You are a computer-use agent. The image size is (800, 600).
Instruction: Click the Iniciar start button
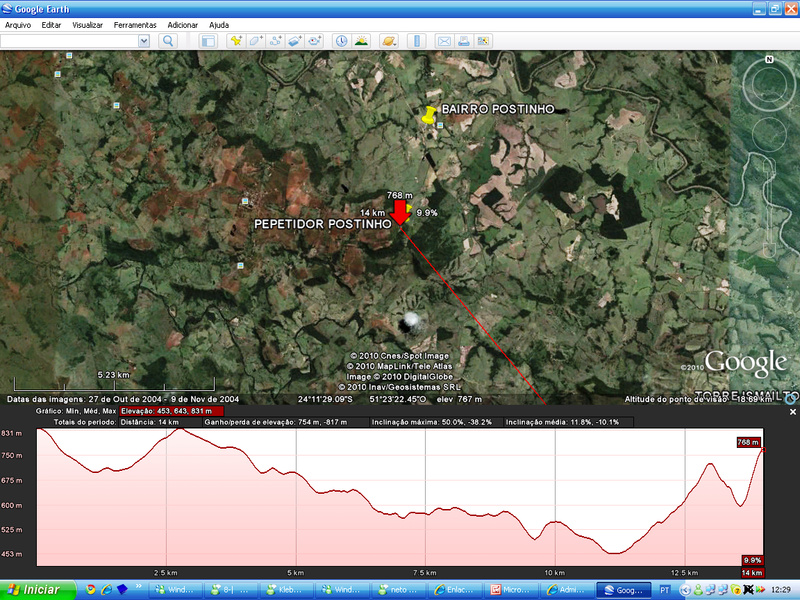click(x=36, y=590)
